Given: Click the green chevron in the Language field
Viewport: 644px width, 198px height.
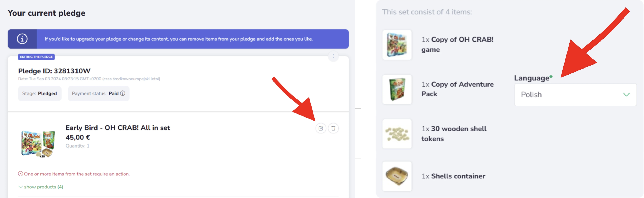Looking at the screenshot, I should pos(626,95).
